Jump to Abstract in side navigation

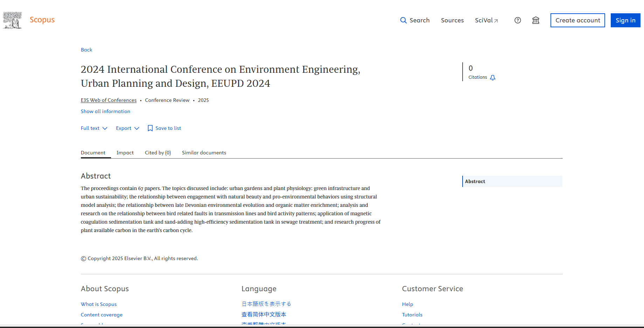tap(475, 181)
